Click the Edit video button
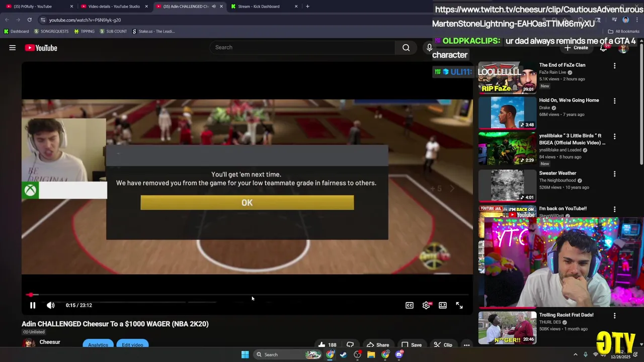 click(x=132, y=345)
